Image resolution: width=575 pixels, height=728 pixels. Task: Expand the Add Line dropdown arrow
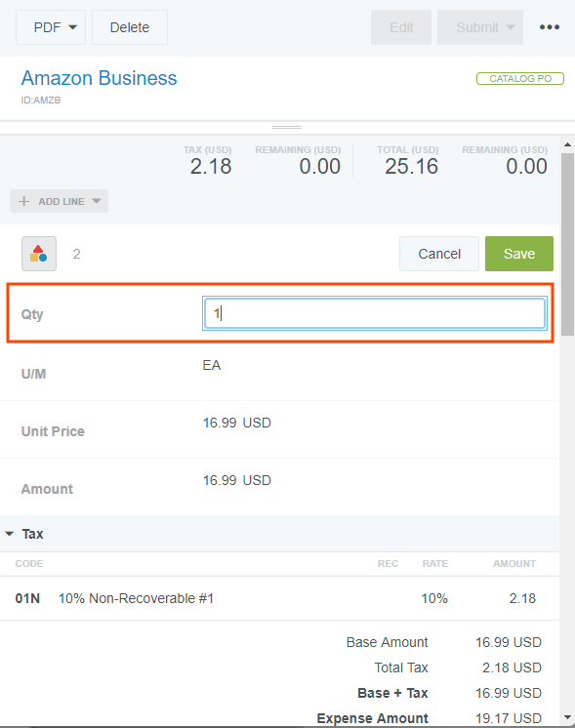point(96,201)
